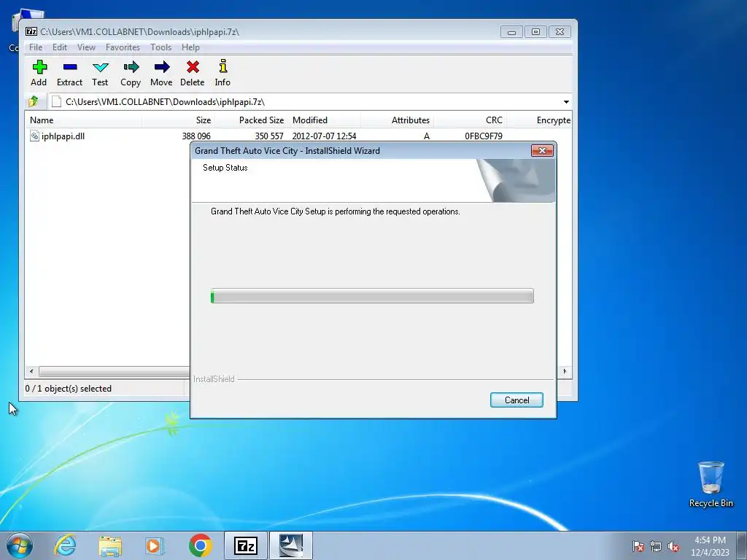Run the Test archive tool
Image resolution: width=747 pixels, height=560 pixels.
[100, 73]
